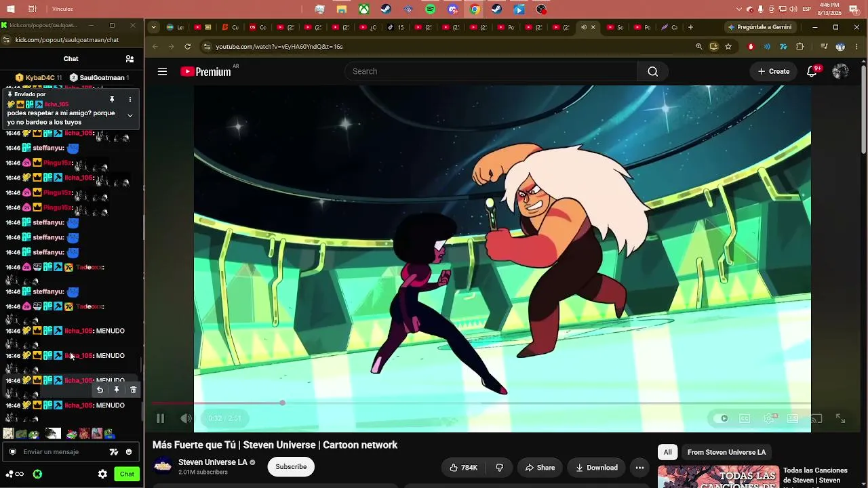The image size is (868, 488).
Task: Open Xbox app from taskbar
Action: [364, 9]
